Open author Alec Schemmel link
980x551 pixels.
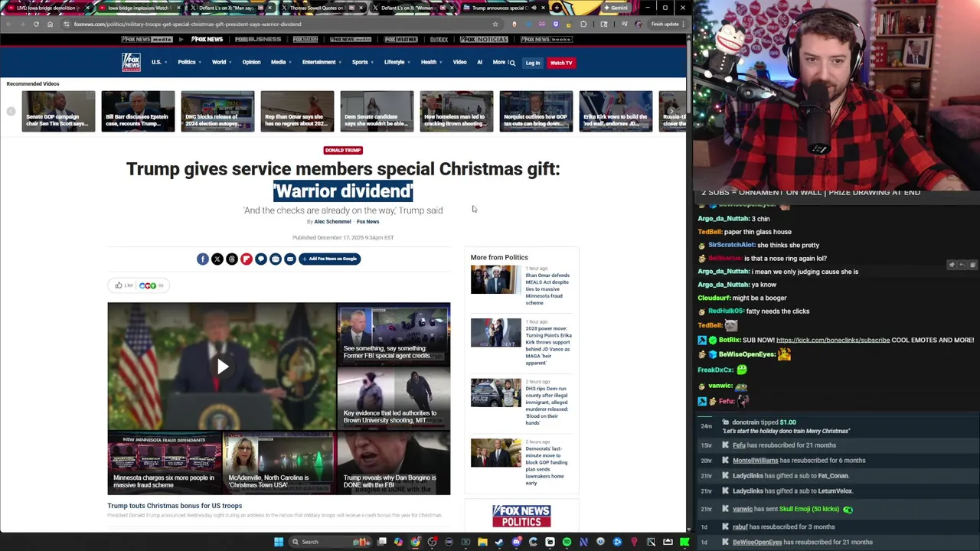332,222
